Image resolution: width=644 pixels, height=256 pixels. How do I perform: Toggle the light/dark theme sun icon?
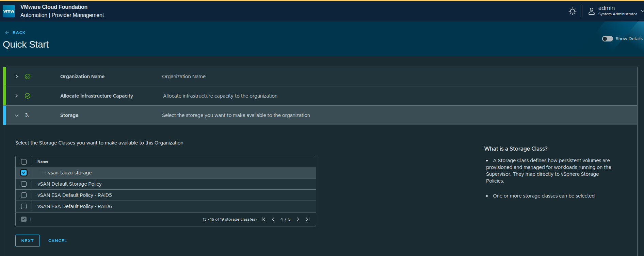573,11
